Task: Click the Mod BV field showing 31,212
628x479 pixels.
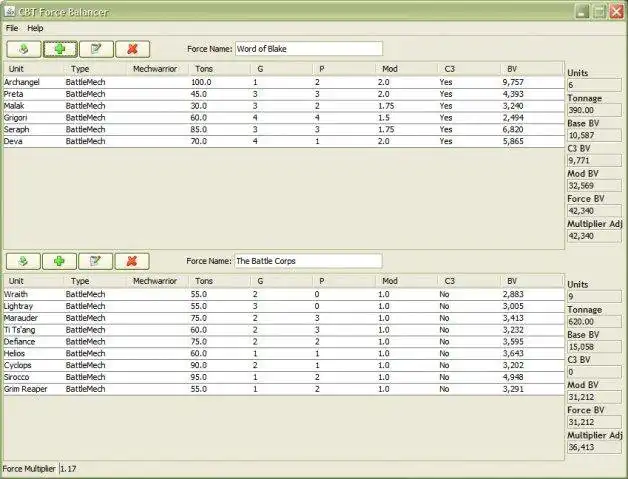Action: pyautogui.click(x=594, y=397)
